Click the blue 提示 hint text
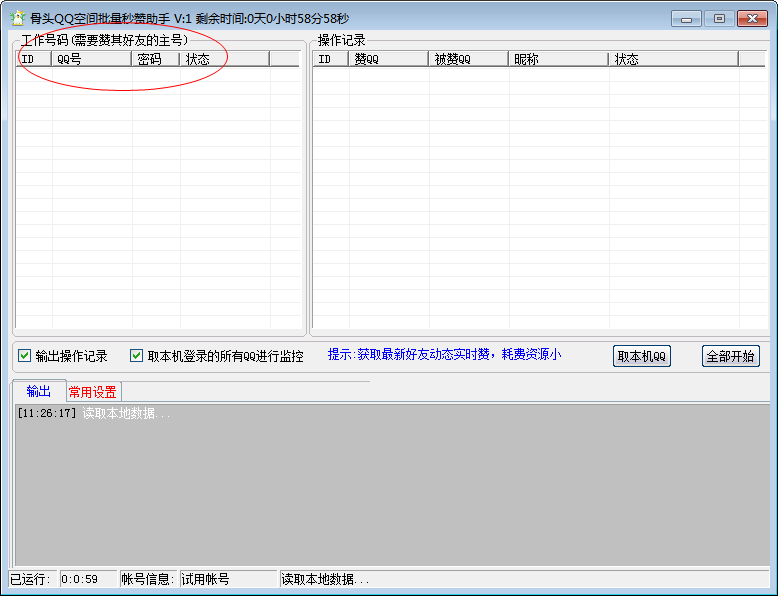This screenshot has height=596, width=778. tap(445, 354)
